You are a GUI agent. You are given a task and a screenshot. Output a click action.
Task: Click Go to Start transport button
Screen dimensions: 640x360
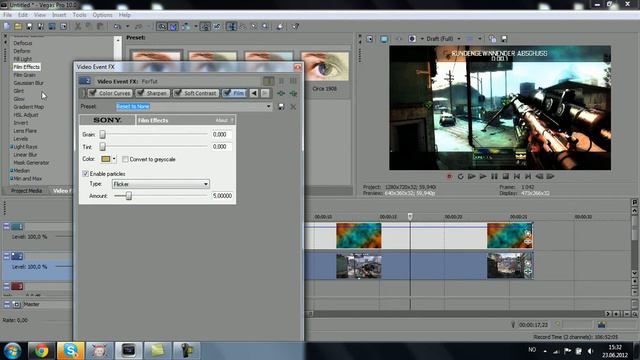pos(517,176)
